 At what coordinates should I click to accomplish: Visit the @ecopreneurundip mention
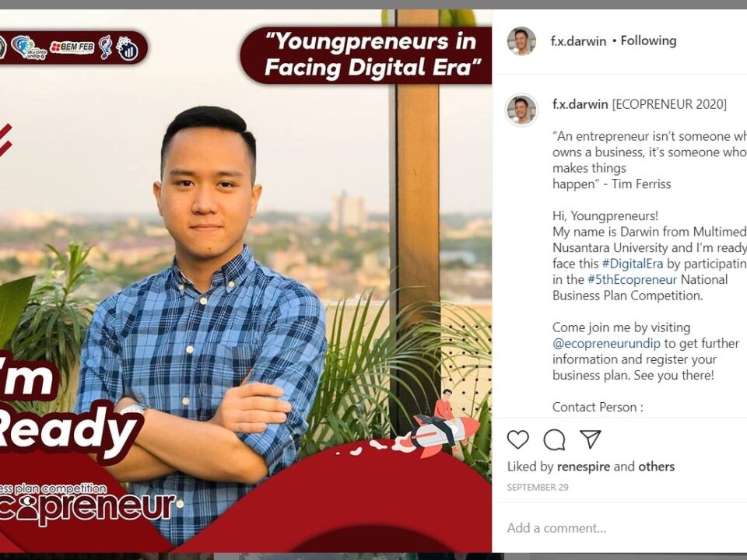click(x=606, y=343)
